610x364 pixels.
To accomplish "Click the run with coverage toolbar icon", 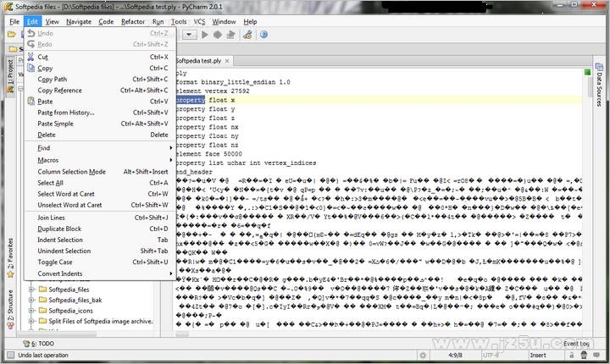I will pos(230,35).
